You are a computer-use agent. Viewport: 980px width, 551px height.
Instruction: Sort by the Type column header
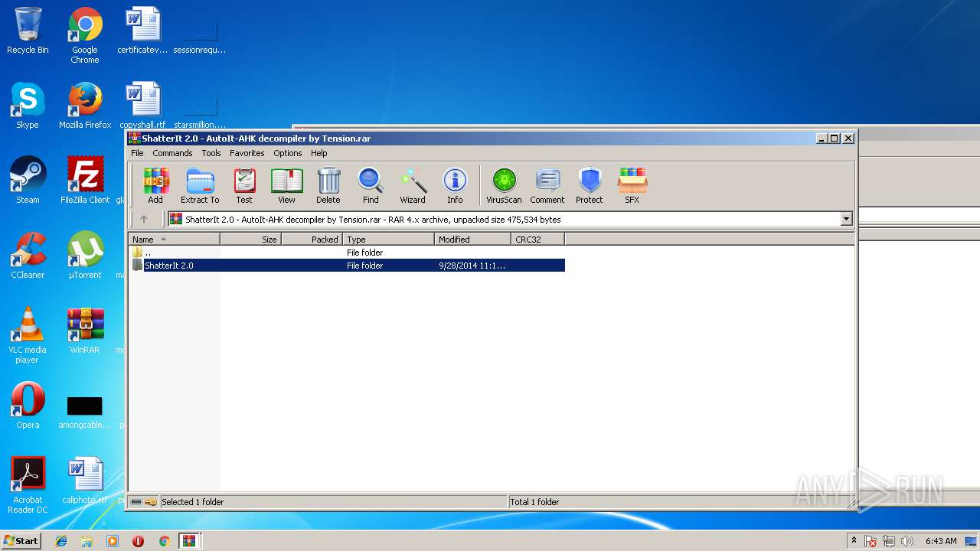tap(389, 239)
